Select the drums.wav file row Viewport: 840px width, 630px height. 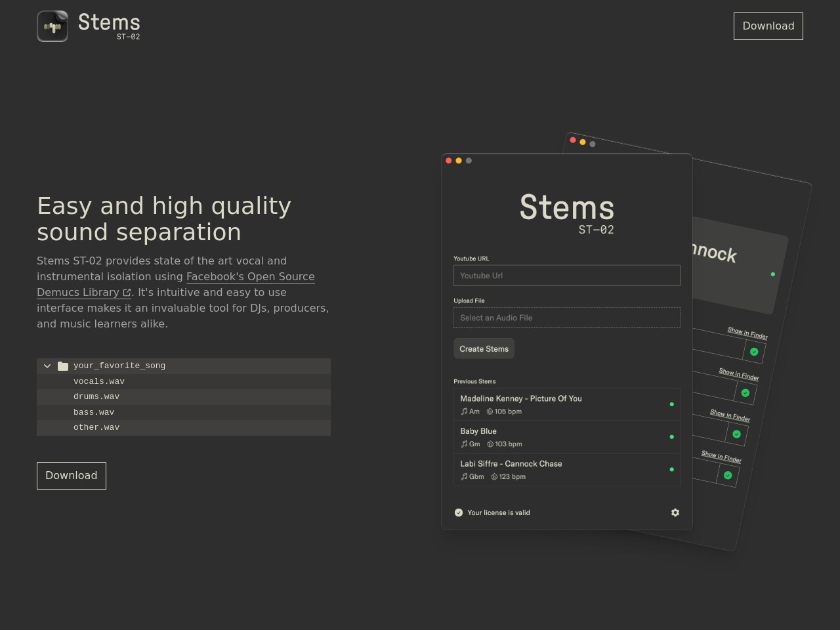tap(184, 397)
